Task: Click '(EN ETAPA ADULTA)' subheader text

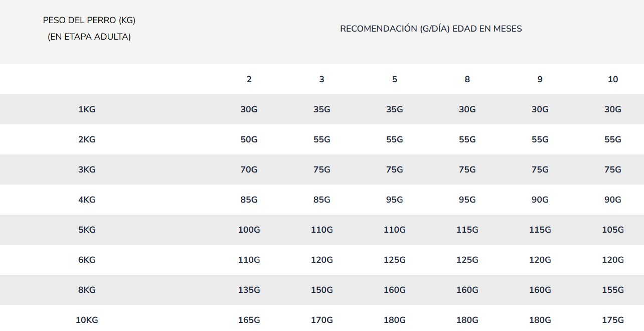Action: [x=89, y=37]
